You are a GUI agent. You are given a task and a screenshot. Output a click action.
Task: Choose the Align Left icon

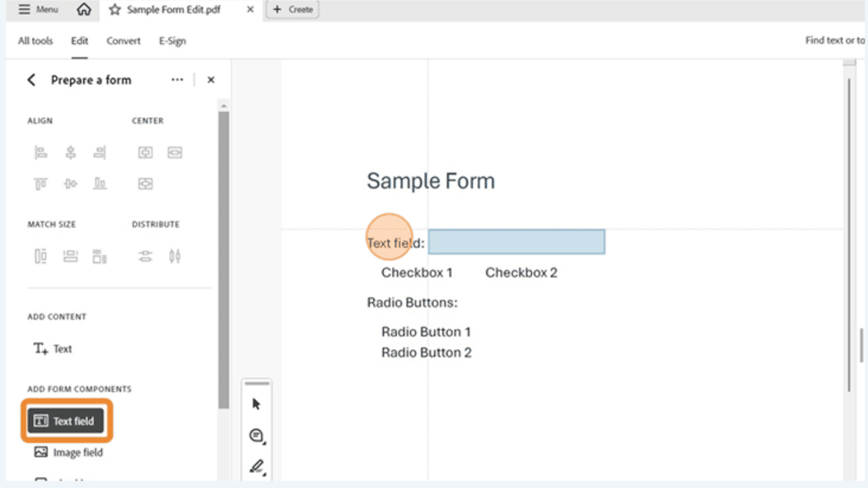click(x=40, y=152)
